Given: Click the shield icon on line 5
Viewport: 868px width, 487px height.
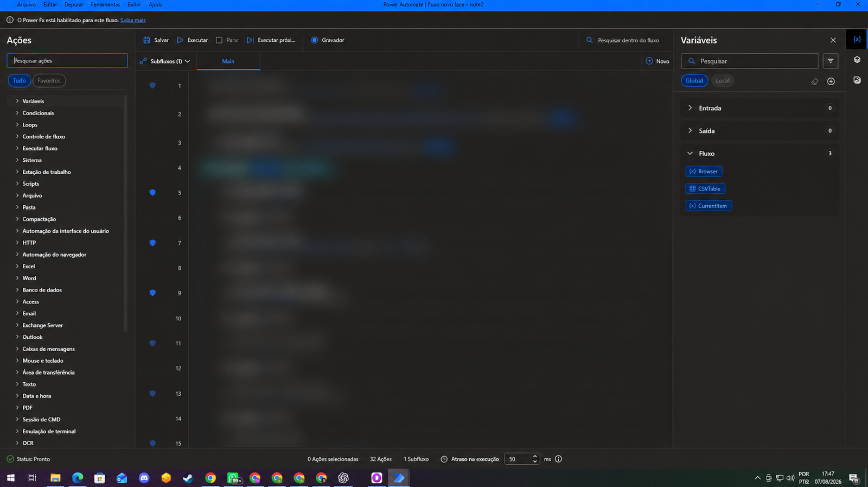Looking at the screenshot, I should (x=152, y=193).
